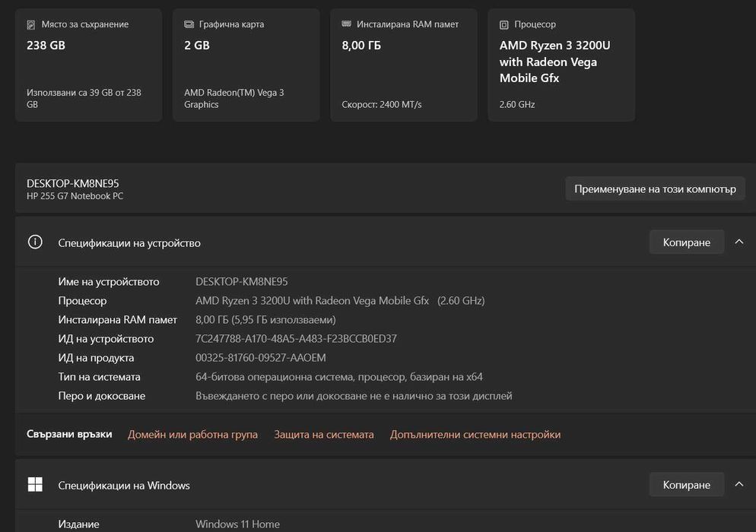Click the storage disk icon

click(31, 24)
